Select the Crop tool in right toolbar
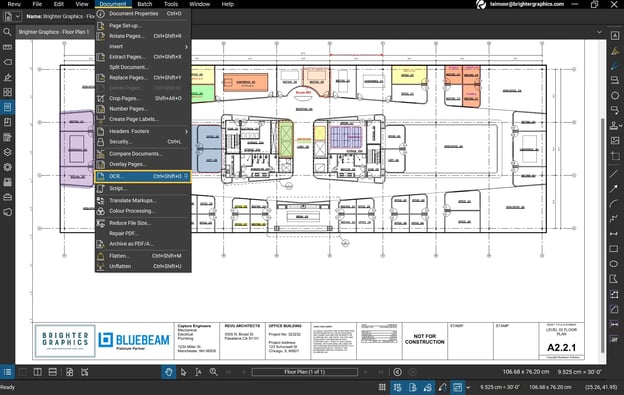Image resolution: width=624 pixels, height=395 pixels. click(x=614, y=156)
